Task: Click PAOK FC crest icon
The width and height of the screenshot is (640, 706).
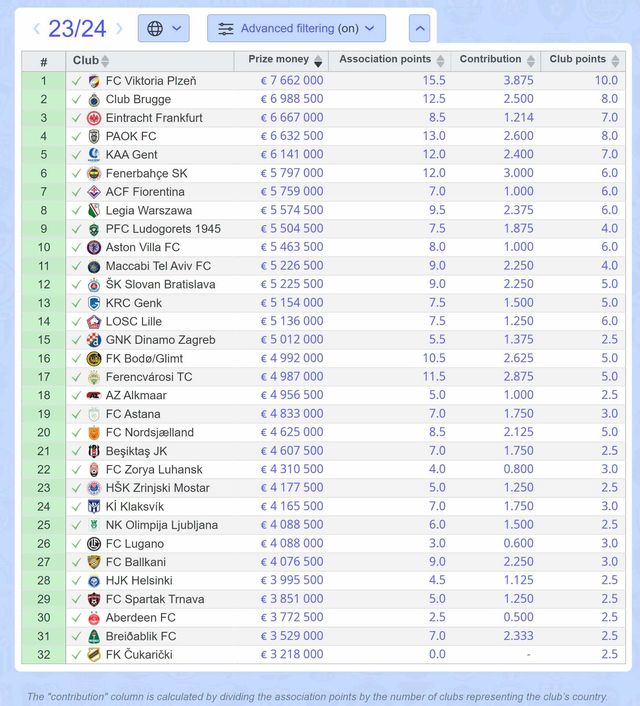Action: [94, 136]
